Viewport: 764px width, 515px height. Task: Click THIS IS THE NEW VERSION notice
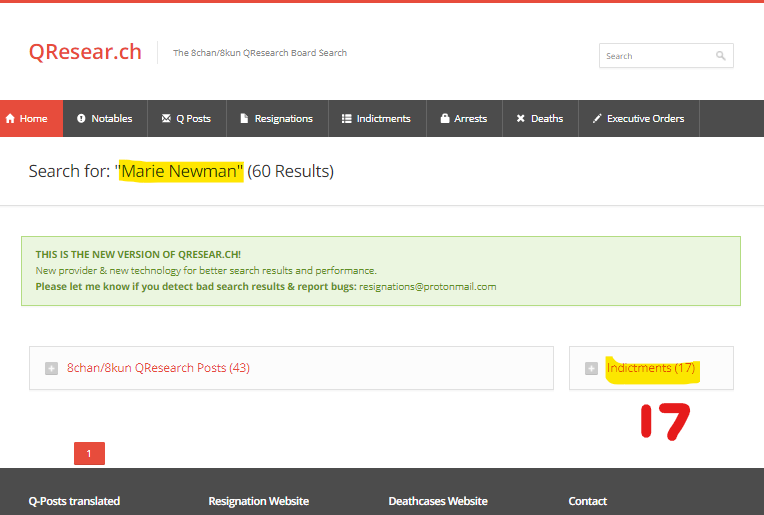coord(138,254)
